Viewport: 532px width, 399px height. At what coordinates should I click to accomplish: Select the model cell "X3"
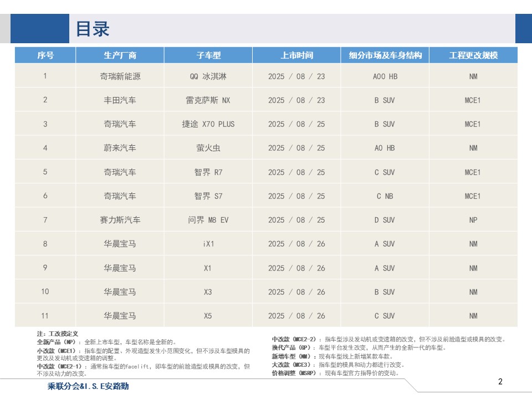tap(208, 292)
